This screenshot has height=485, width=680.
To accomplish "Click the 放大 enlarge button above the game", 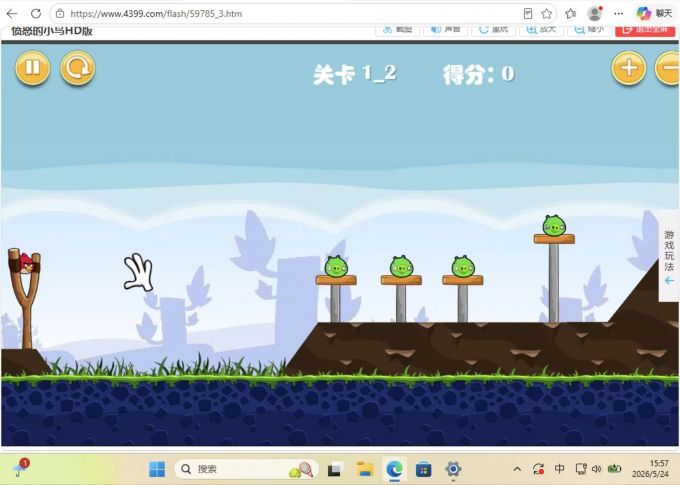I will click(x=541, y=29).
